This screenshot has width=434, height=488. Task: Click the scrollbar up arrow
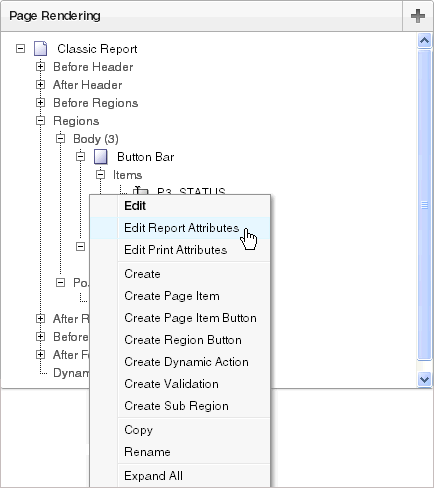(x=424, y=41)
